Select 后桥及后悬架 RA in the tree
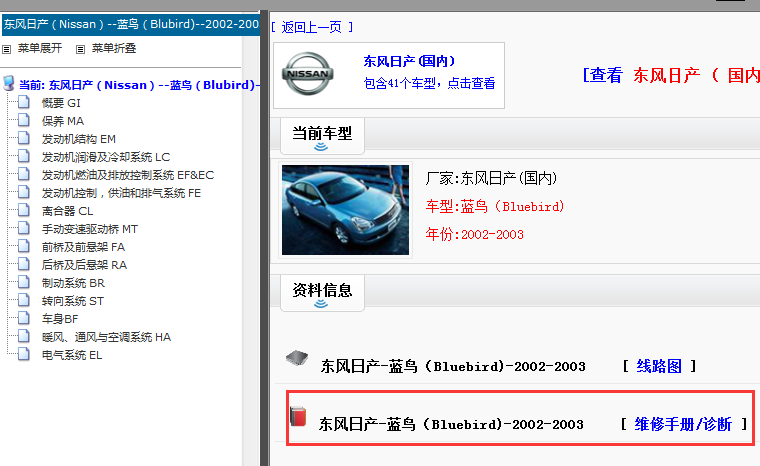Image resolution: width=760 pixels, height=466 pixels. pyautogui.click(x=84, y=265)
